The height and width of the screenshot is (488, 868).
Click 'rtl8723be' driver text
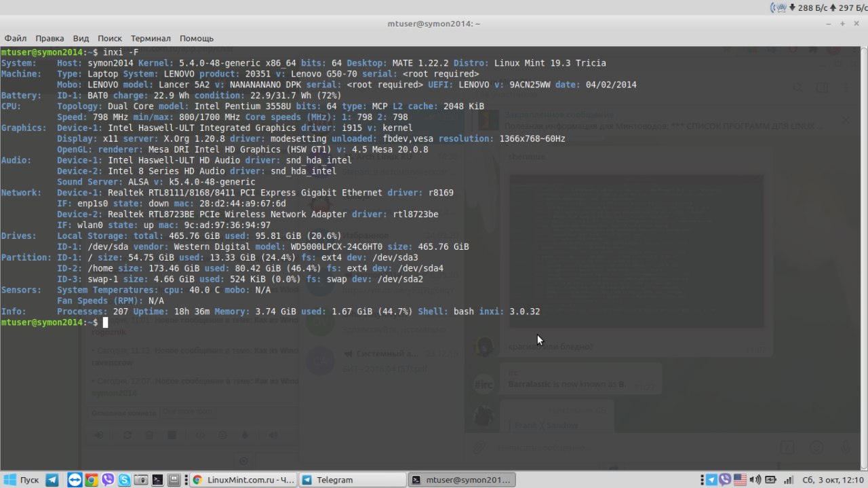click(x=416, y=214)
